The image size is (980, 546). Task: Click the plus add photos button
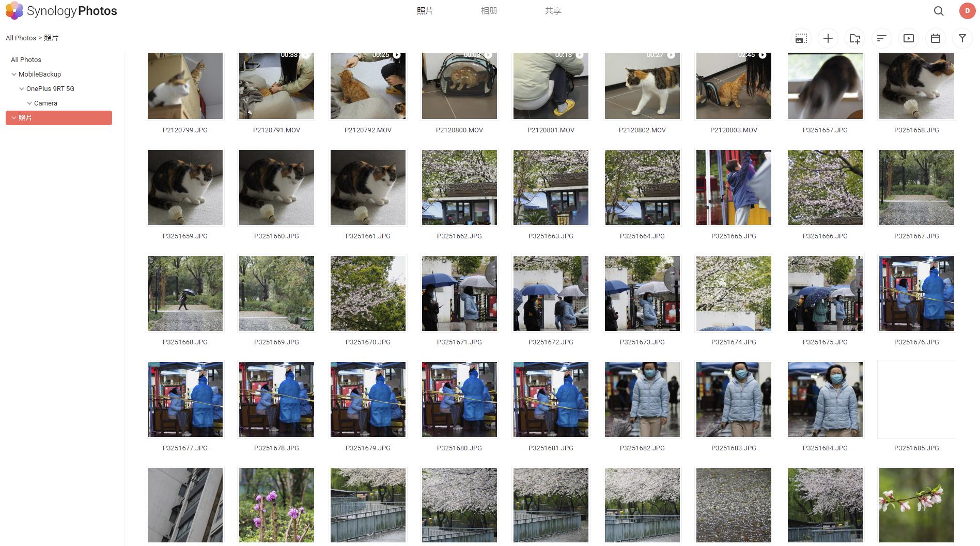point(828,38)
